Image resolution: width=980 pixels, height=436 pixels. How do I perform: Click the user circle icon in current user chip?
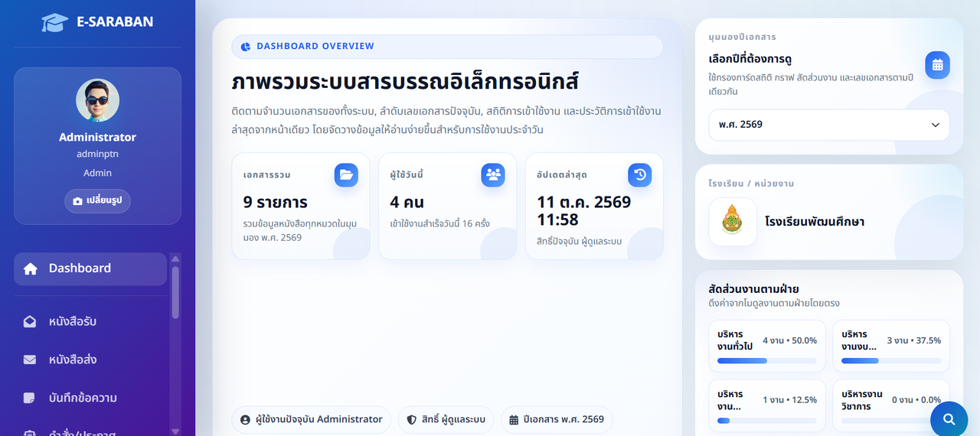pyautogui.click(x=245, y=420)
